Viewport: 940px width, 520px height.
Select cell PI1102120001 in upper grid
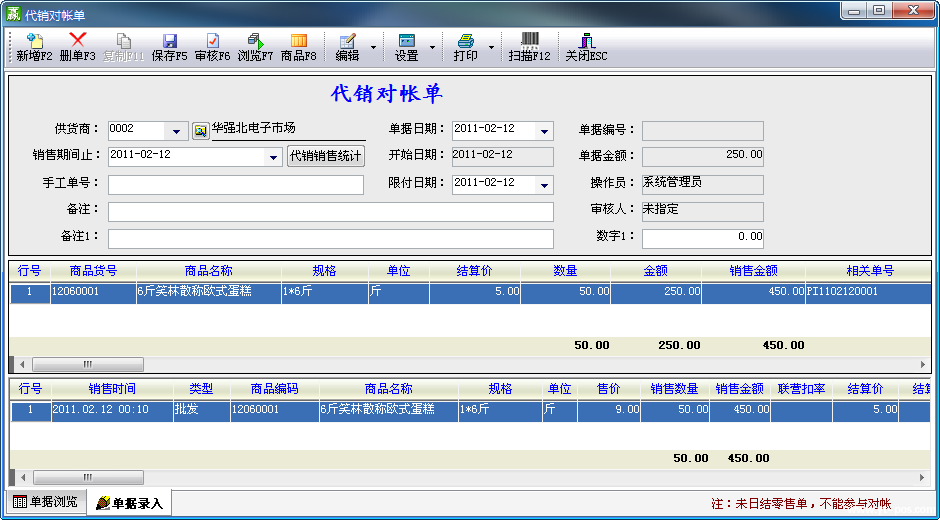point(868,292)
